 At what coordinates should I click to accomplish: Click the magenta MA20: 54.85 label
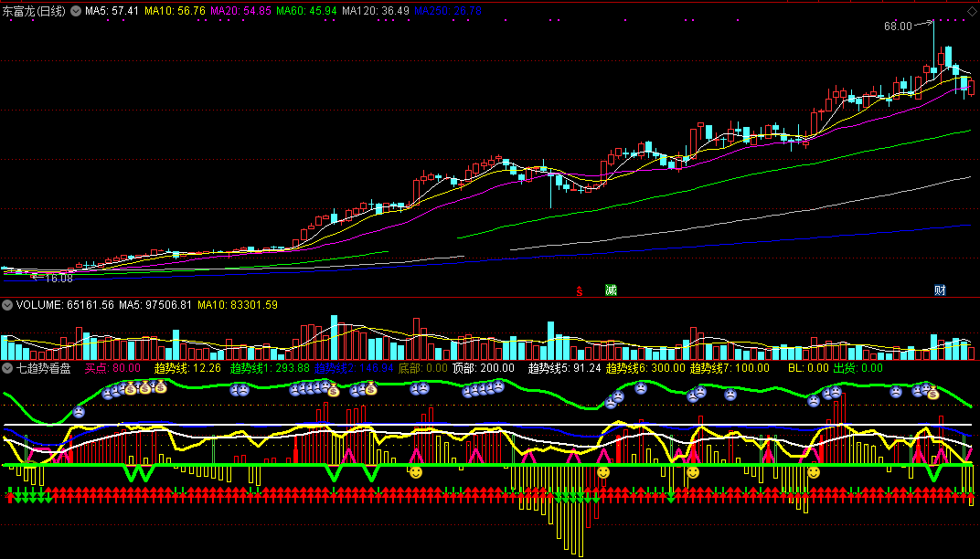tap(240, 11)
